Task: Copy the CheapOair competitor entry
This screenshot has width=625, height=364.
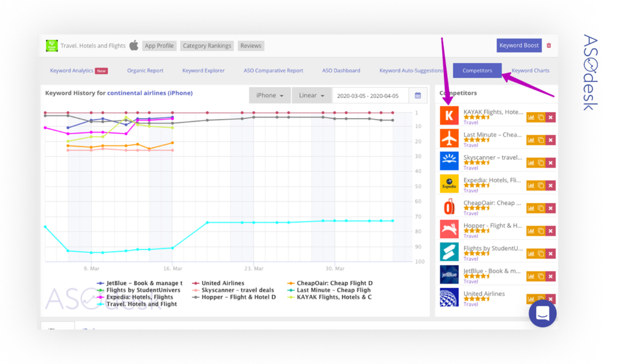Action: (541, 208)
